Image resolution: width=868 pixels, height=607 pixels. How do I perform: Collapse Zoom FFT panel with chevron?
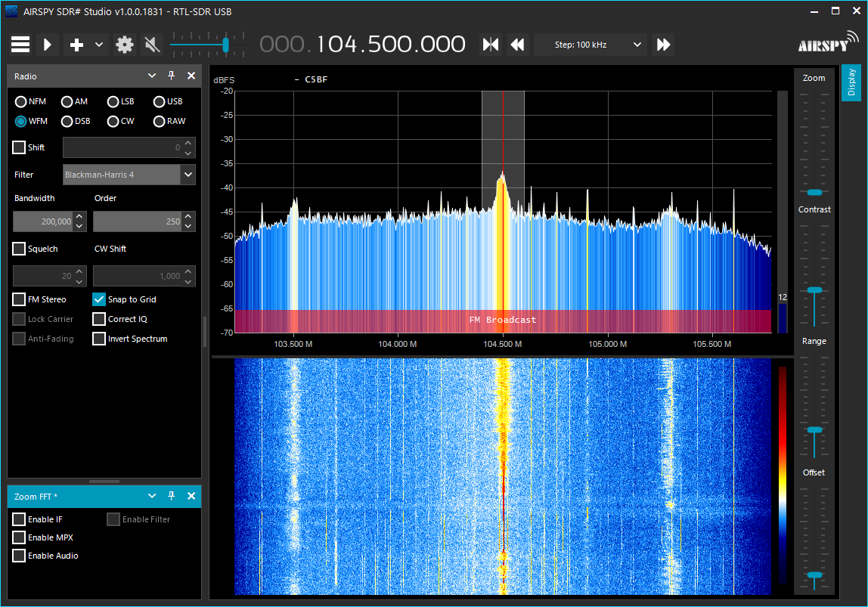[152, 496]
